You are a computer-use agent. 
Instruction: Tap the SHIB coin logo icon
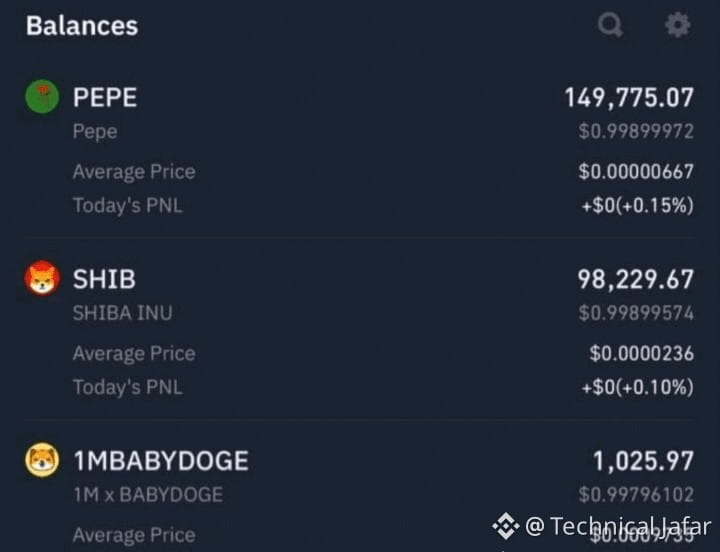42,278
